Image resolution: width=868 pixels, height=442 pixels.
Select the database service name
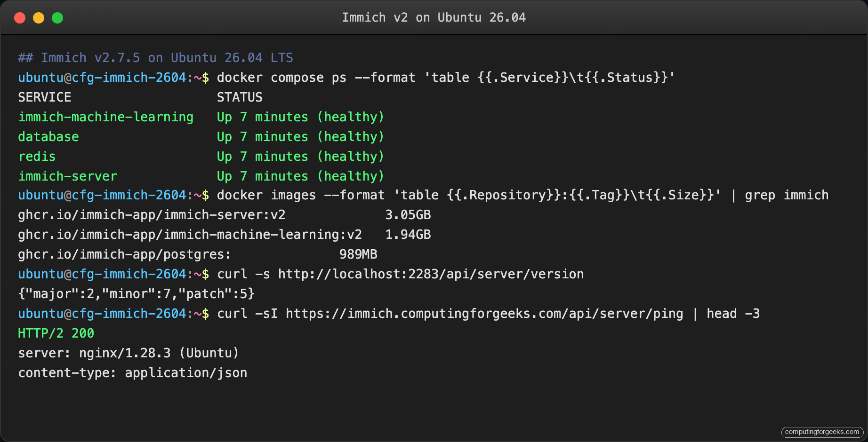48,136
